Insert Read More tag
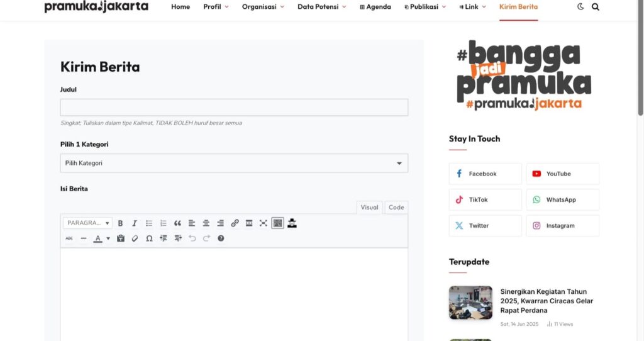The image size is (644, 341). [x=249, y=223]
